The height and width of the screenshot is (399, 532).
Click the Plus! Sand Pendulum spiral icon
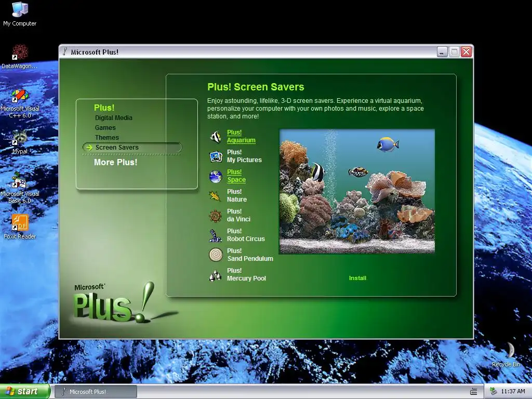216,255
